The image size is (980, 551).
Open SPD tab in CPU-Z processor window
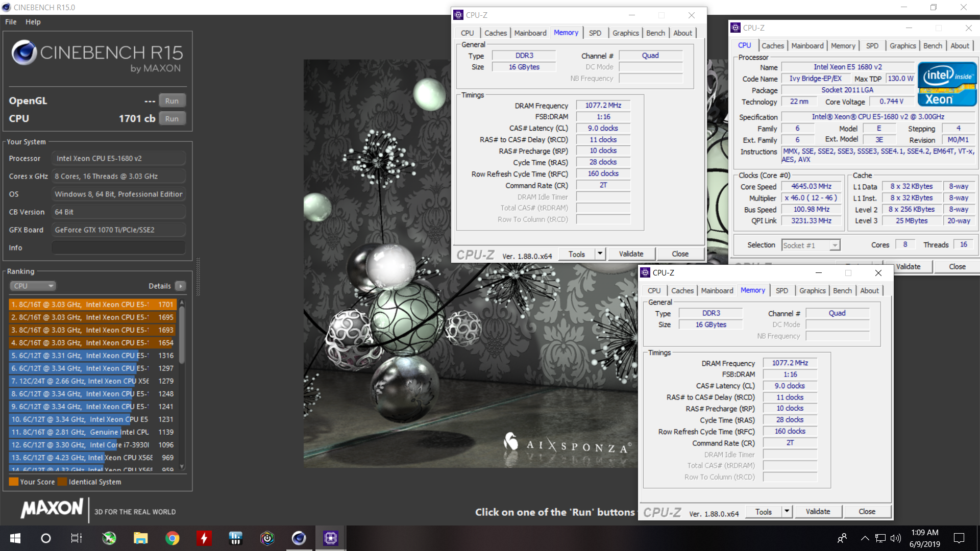(x=872, y=45)
